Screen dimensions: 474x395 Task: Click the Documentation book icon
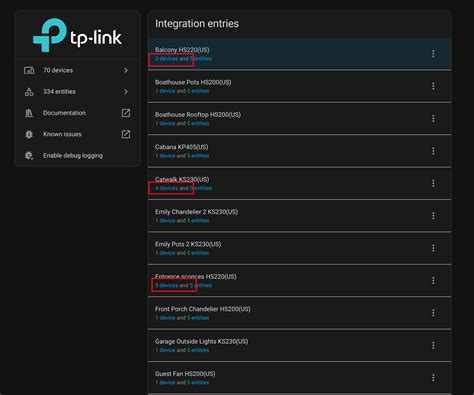tap(29, 113)
